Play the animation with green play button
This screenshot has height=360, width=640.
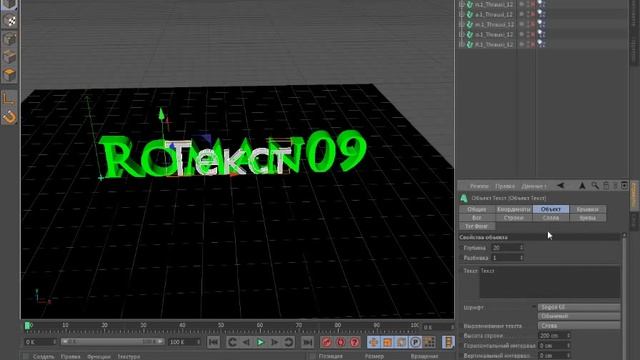coord(260,342)
